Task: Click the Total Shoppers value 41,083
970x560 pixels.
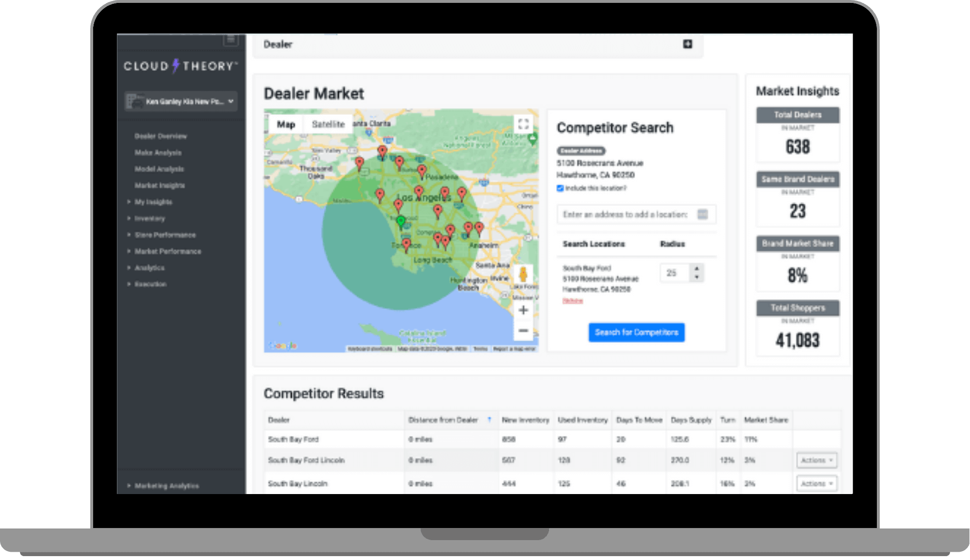Action: click(797, 340)
